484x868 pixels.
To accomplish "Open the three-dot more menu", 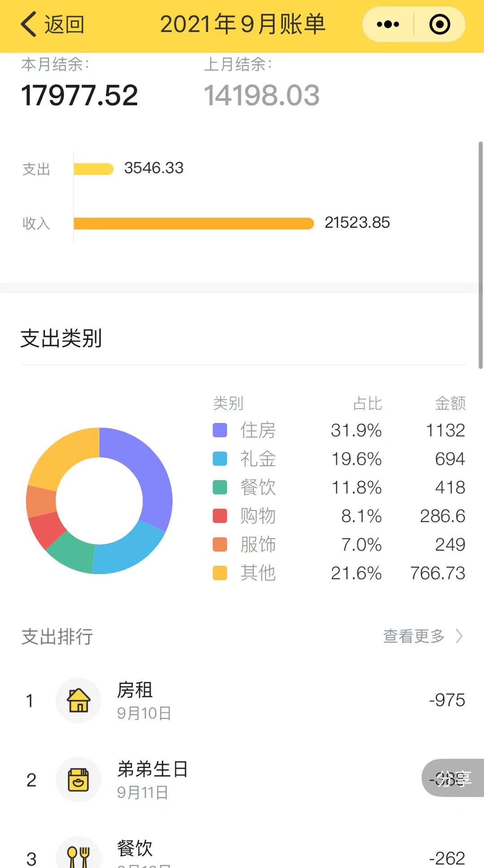I will pos(388,24).
